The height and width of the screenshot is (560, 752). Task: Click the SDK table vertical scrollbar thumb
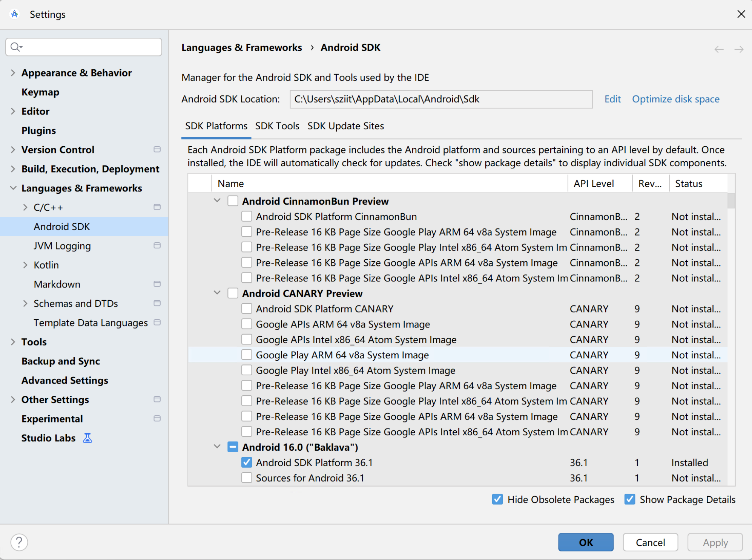(731, 201)
